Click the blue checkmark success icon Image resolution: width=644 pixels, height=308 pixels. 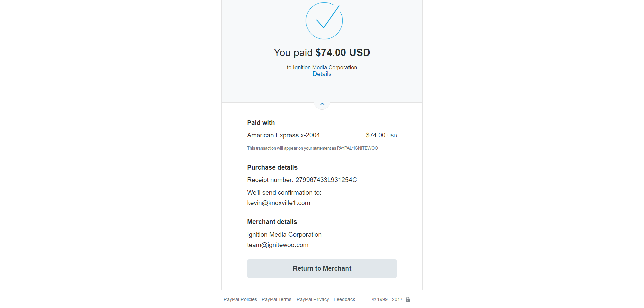[324, 21]
